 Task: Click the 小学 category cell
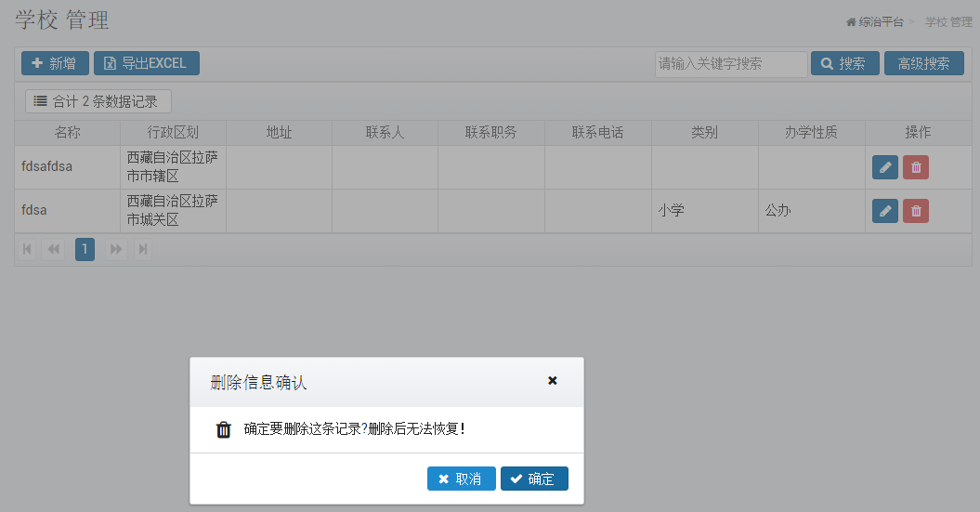(x=705, y=211)
